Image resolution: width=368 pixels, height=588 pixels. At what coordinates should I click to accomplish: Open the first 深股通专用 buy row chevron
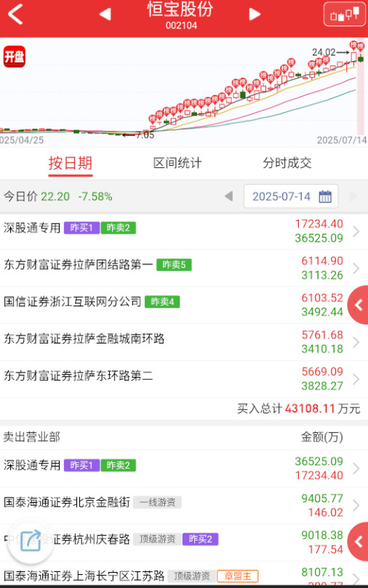pyautogui.click(x=356, y=231)
